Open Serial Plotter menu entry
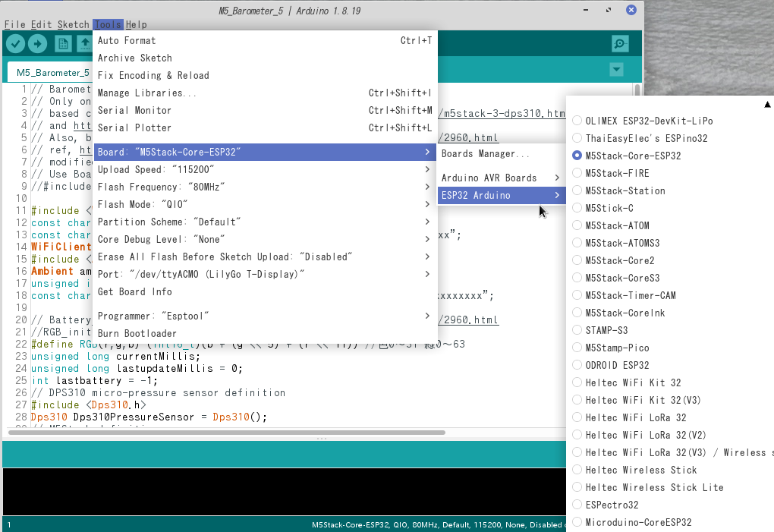 [x=265, y=127]
